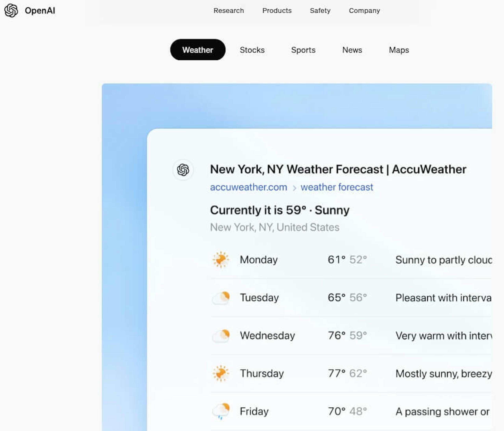Switch to the Stocks tab
The height and width of the screenshot is (431, 504).
click(252, 50)
